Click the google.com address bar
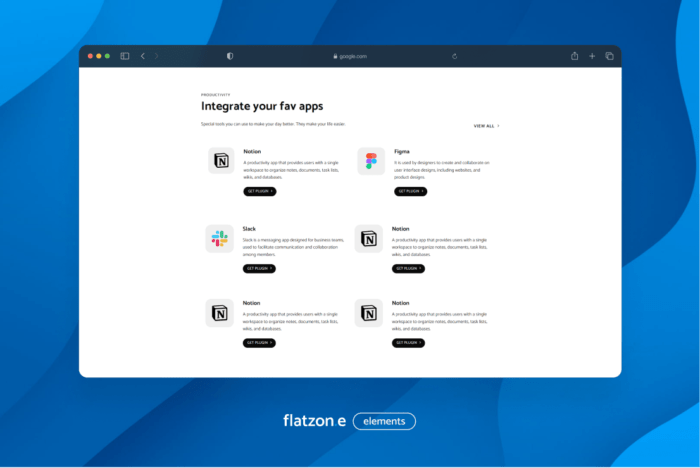The image size is (700, 468). (x=350, y=56)
